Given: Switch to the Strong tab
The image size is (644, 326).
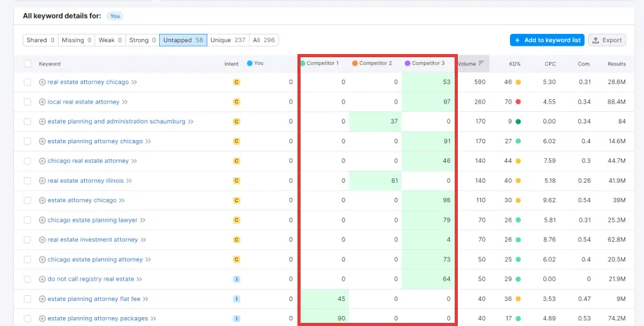Looking at the screenshot, I should coord(143,40).
